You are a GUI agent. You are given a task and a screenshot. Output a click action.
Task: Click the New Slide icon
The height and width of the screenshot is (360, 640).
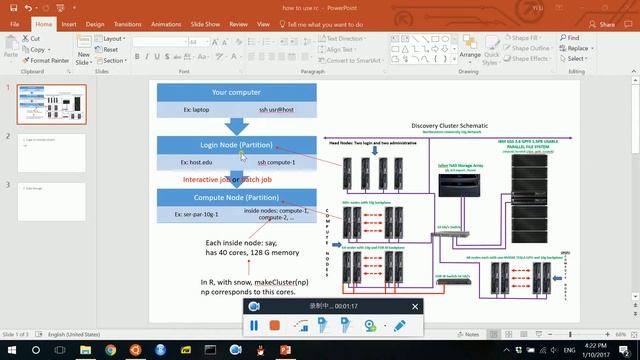point(84,42)
